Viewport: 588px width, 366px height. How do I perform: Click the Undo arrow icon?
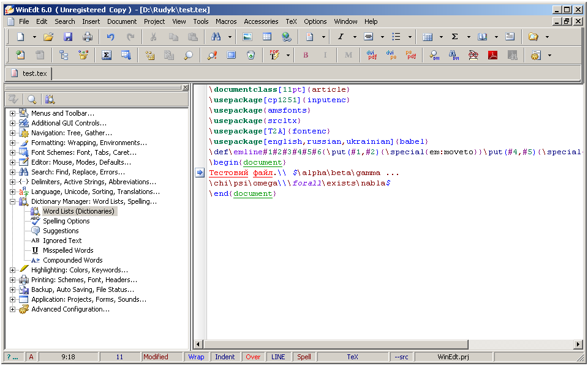(110, 37)
